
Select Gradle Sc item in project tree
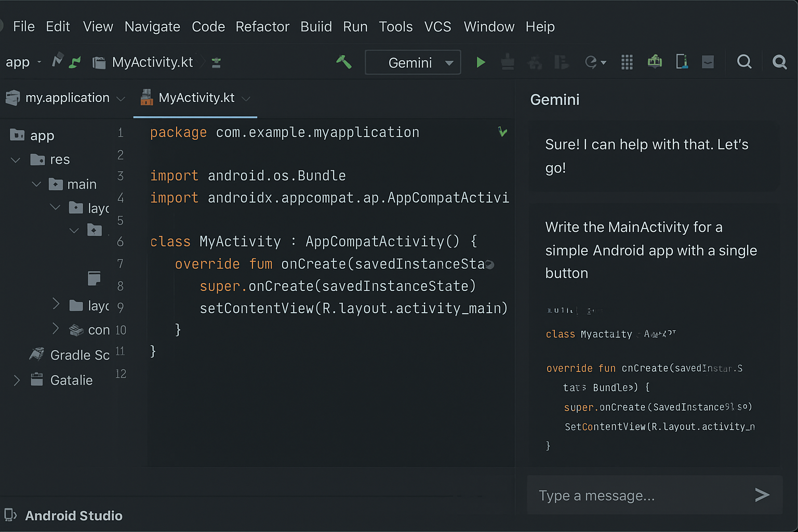[x=79, y=355]
